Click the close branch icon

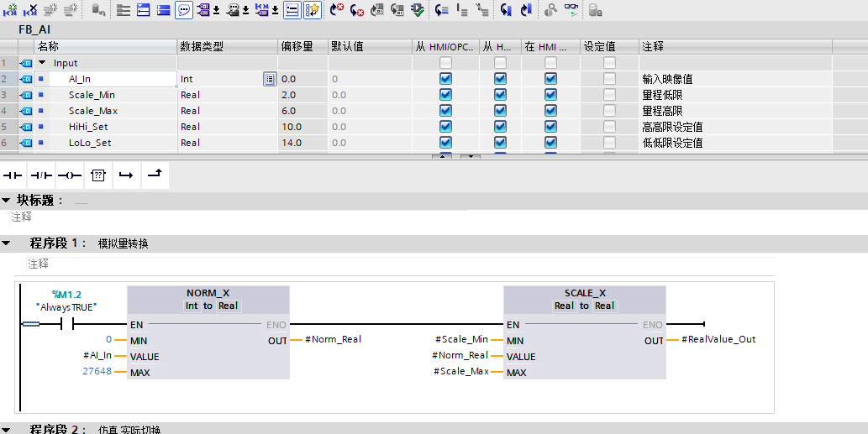155,175
